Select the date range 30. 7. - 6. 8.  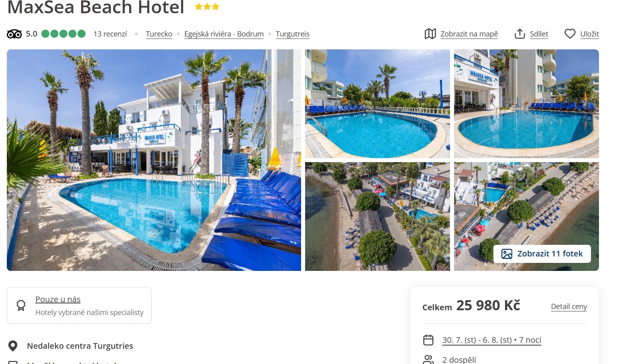pos(492,340)
